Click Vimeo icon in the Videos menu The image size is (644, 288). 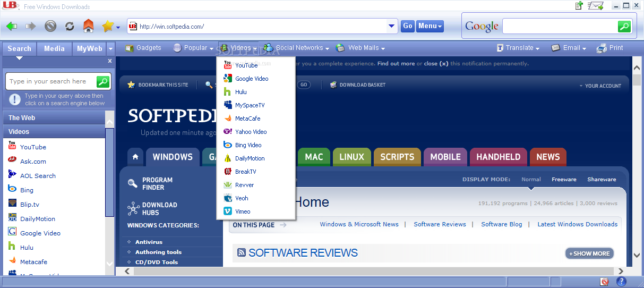(228, 211)
